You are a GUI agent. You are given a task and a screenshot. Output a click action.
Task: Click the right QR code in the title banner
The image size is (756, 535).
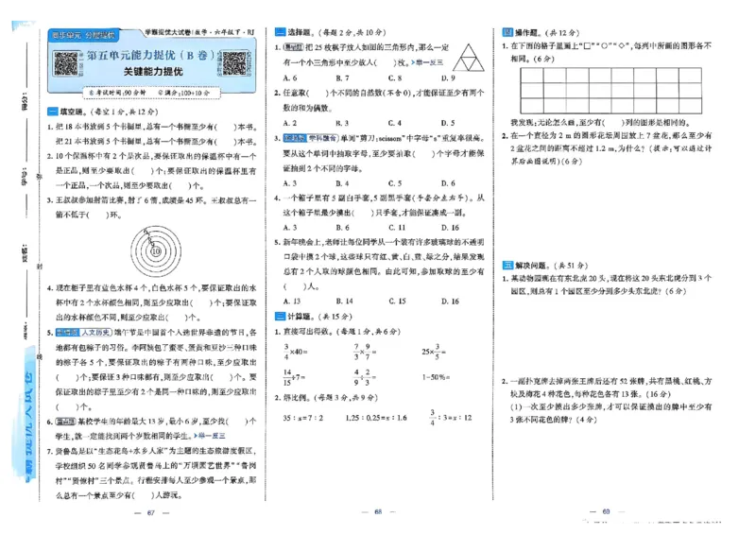coord(234,63)
